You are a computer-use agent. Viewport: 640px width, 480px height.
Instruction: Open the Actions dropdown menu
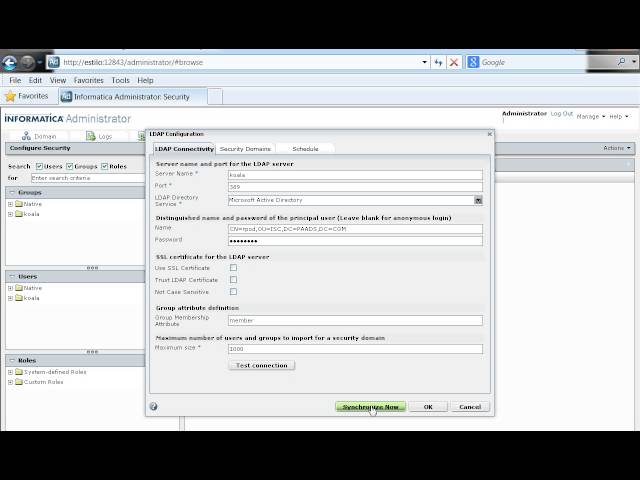pos(617,148)
